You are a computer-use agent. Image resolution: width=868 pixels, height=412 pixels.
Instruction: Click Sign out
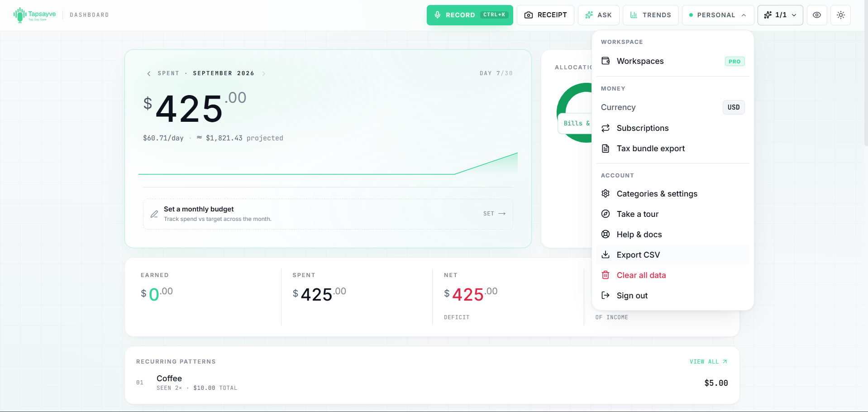[x=673, y=296]
